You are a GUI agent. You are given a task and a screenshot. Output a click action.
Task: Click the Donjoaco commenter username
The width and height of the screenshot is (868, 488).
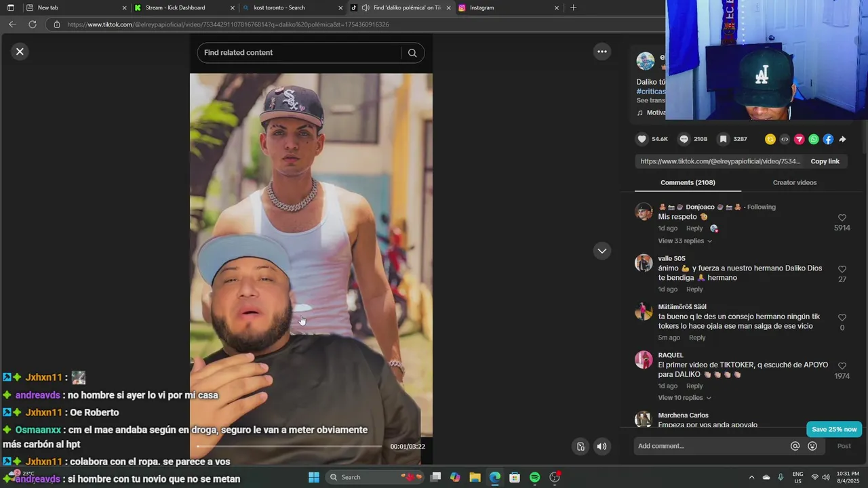pos(701,207)
